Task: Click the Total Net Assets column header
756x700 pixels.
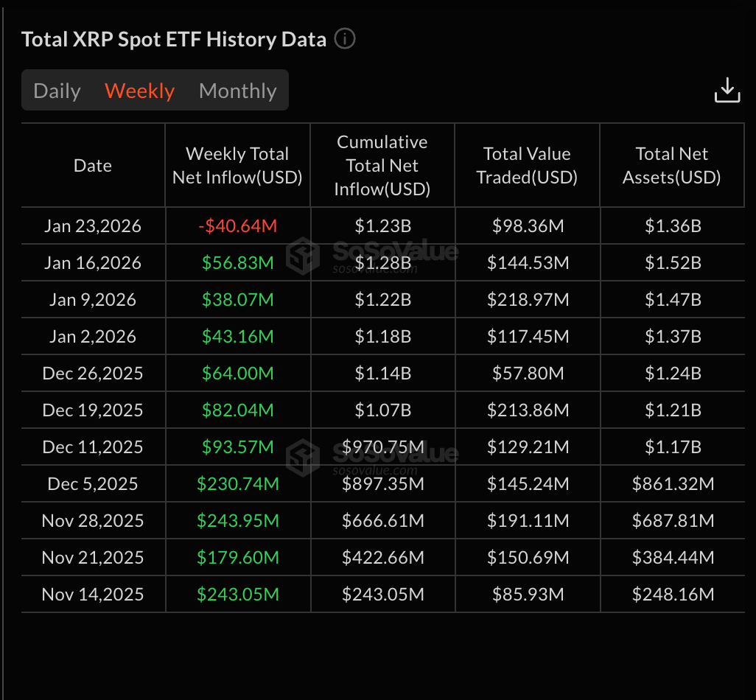Action: tap(671, 165)
